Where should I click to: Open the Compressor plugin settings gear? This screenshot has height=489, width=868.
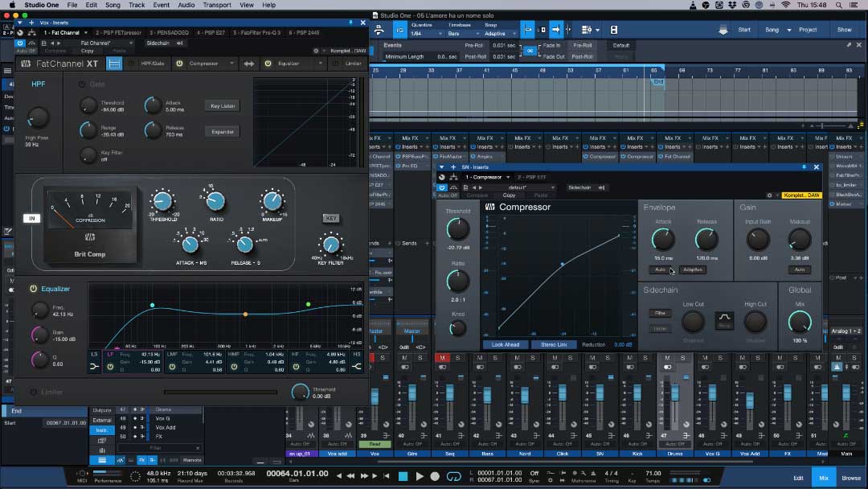coord(769,195)
